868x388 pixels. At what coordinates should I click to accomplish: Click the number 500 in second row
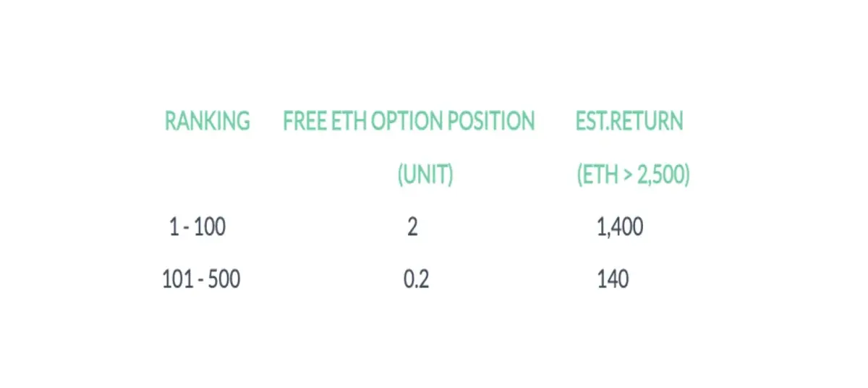pos(224,279)
